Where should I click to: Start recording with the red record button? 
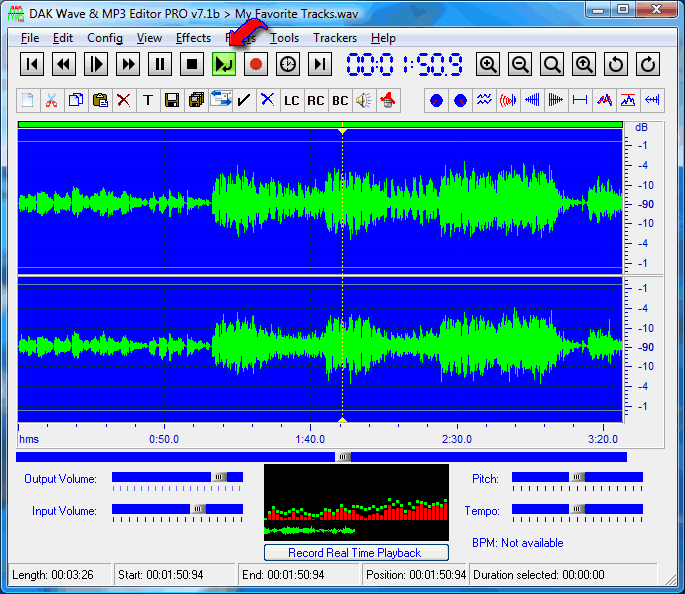256,64
